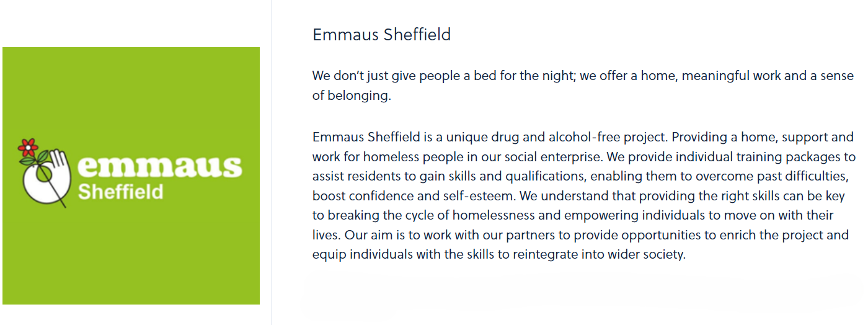Click the red flower in the Emmaus logo
Image resolution: width=868 pixels, height=325 pixels.
tap(27, 147)
